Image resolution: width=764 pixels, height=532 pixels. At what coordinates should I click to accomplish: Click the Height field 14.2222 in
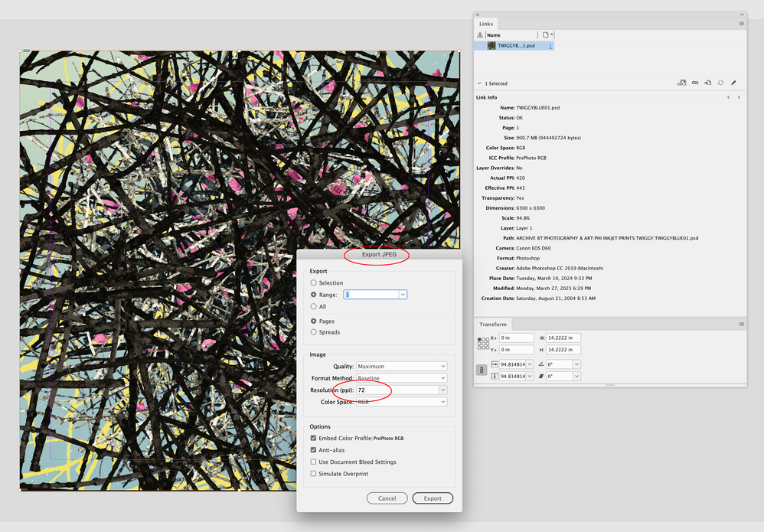(563, 349)
